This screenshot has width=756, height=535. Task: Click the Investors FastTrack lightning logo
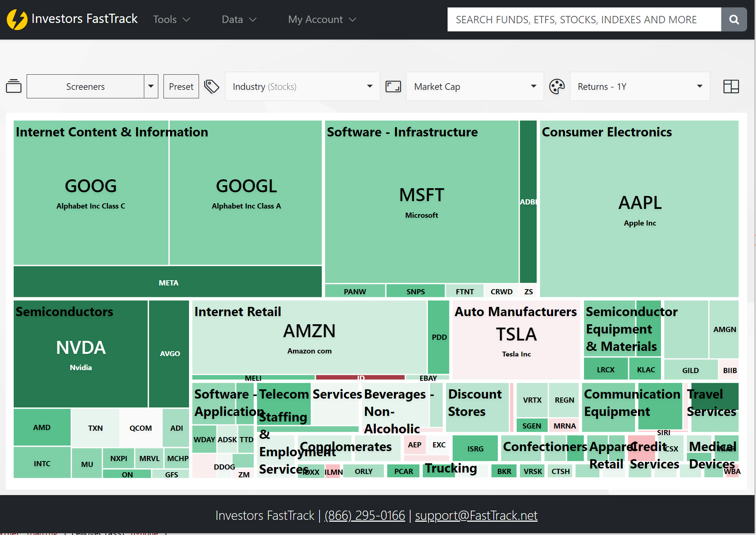coord(17,19)
